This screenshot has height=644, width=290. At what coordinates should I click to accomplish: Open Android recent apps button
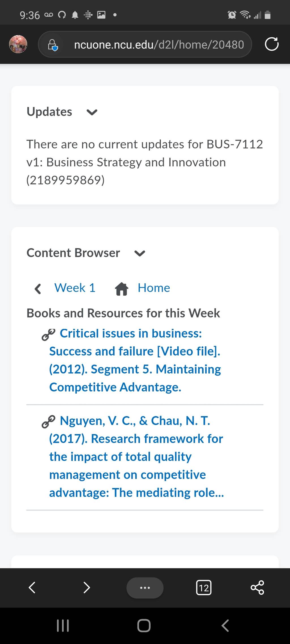click(63, 625)
